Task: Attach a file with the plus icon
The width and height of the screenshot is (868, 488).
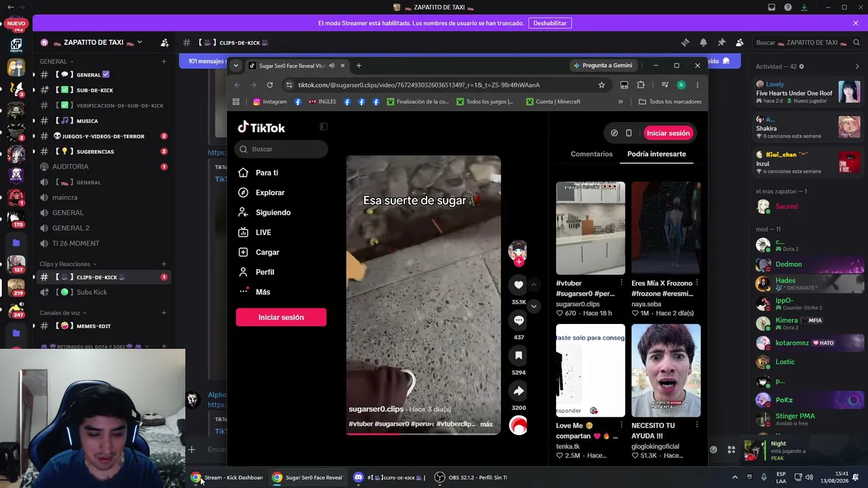Action: click(192, 449)
